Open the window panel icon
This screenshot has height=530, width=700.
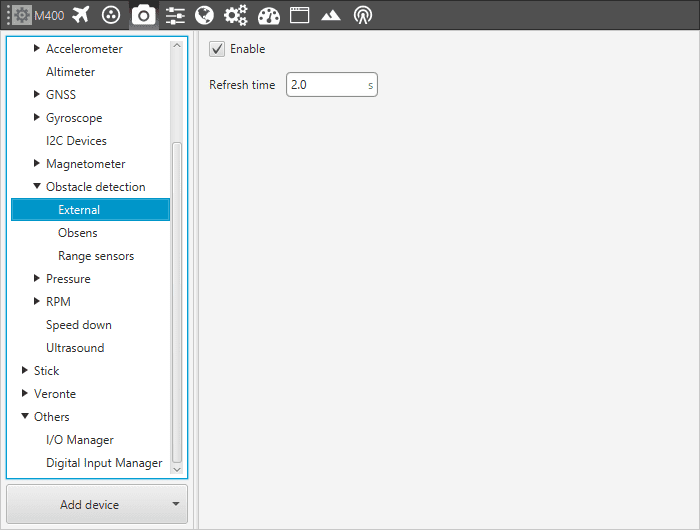click(299, 15)
